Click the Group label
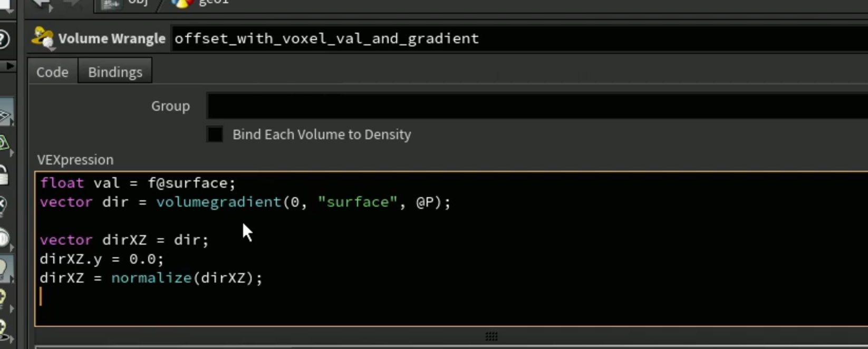 [170, 106]
